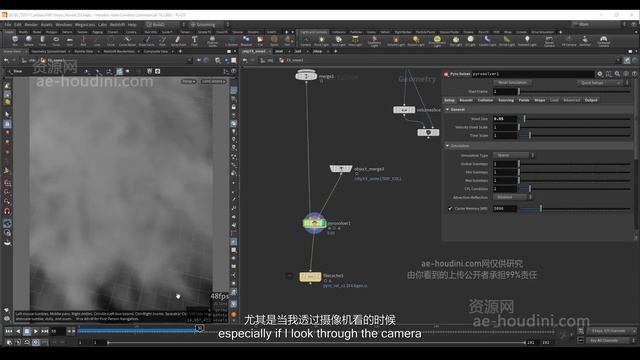The height and width of the screenshot is (360, 640).
Task: Add an Ambient Light from the shelf
Action: click(x=527, y=40)
